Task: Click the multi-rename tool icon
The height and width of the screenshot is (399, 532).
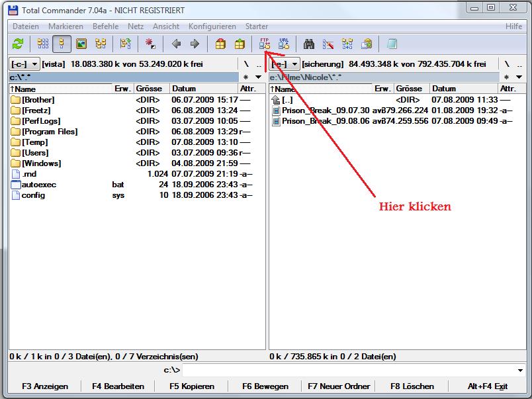Action: 328,44
